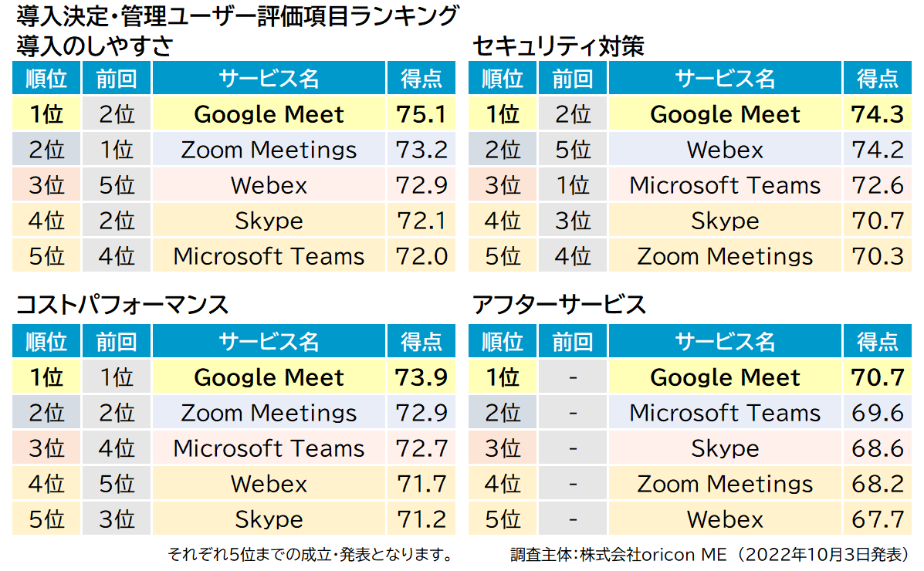924x571 pixels.
Task: Select Webex row in セキュリティ対策 table
Action: [x=690, y=150]
